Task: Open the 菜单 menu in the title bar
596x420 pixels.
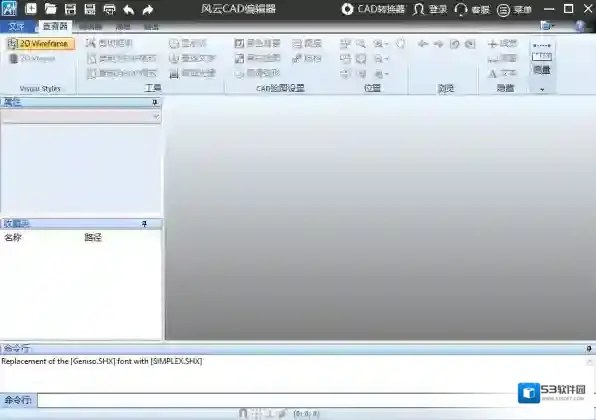Action: [x=514, y=10]
